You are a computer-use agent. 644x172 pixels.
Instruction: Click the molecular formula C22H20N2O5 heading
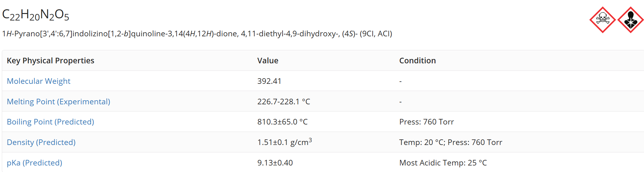36,15
